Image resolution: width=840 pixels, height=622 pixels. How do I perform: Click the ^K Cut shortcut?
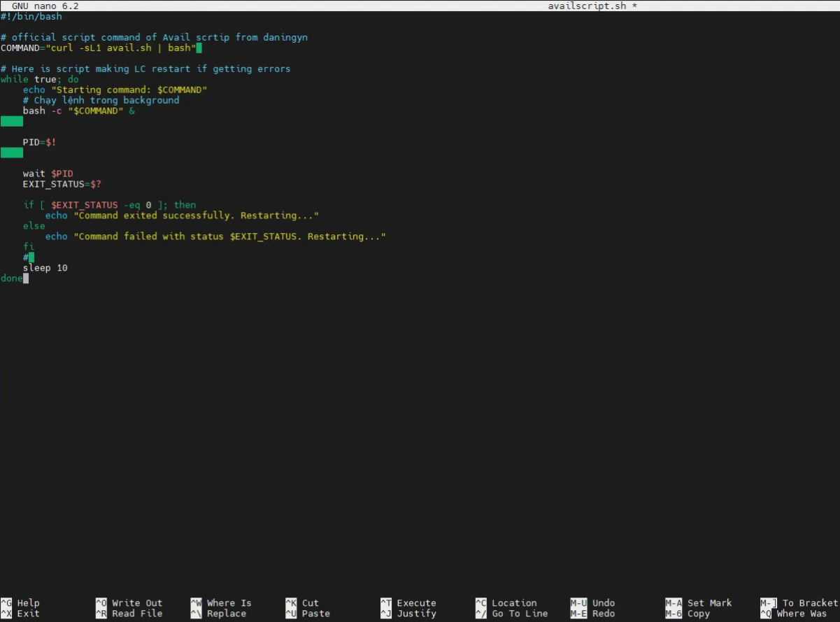point(302,603)
